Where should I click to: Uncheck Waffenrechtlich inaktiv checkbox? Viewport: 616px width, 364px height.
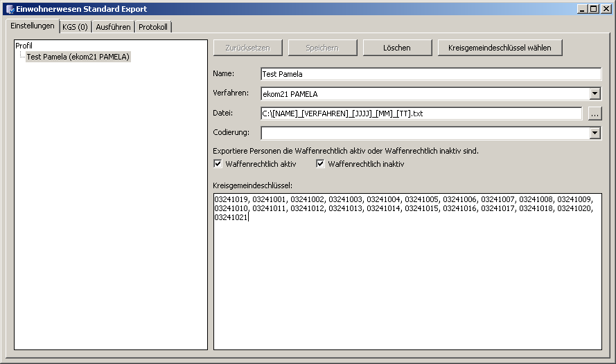click(321, 164)
